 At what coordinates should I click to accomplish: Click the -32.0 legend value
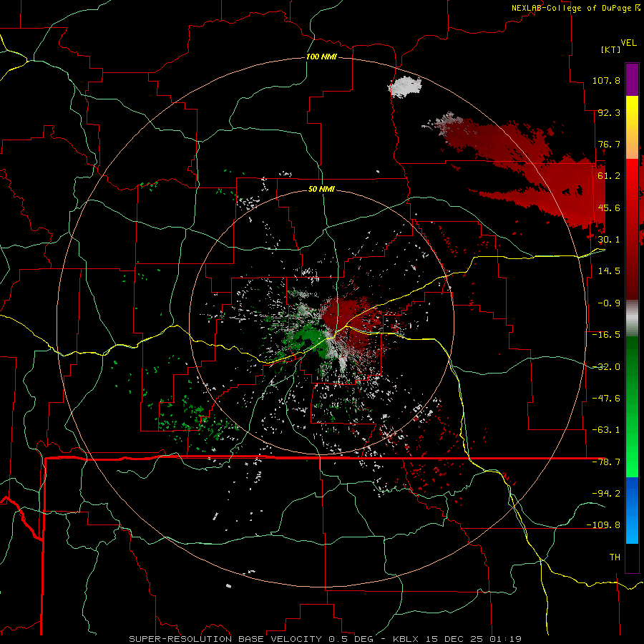tap(606, 367)
